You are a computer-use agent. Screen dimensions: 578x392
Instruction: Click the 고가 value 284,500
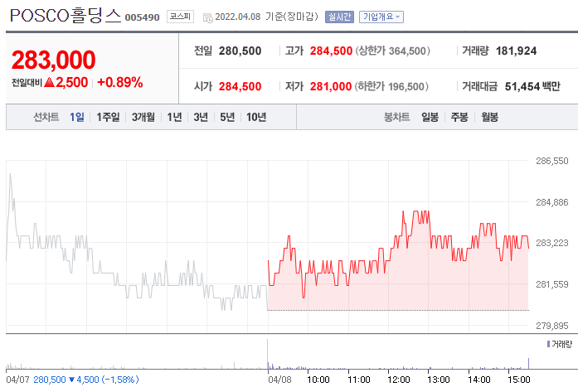[x=331, y=51]
